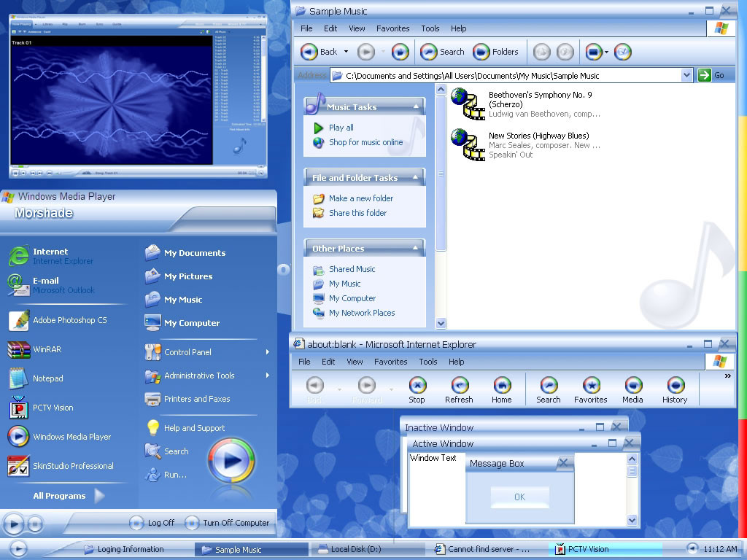Select Beethoven's Symphony No. 9 file

click(x=526, y=104)
